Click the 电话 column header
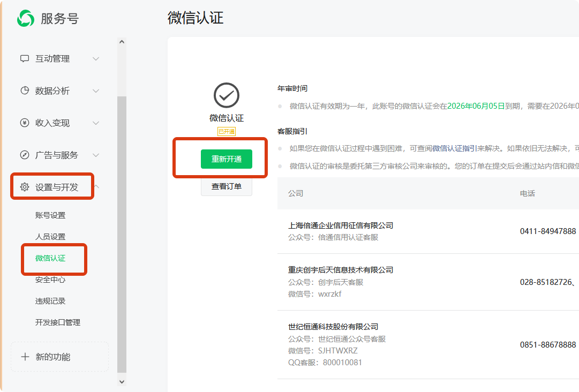579x392 pixels. tap(527, 193)
